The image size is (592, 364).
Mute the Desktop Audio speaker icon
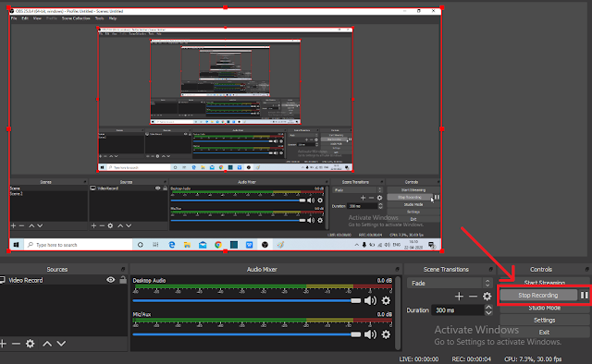[370, 300]
